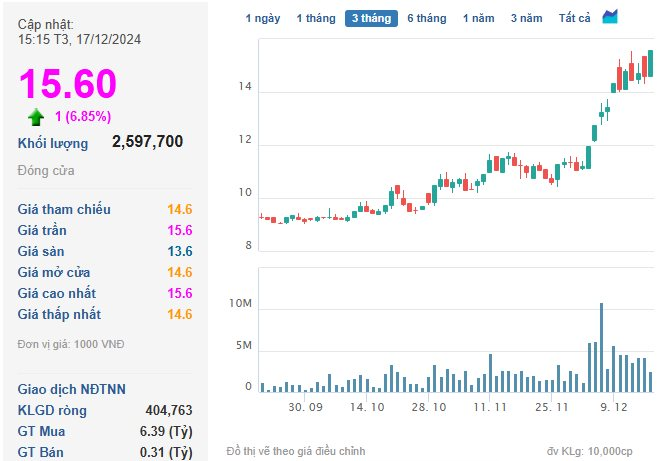Click the change value 1 (6.85%)

click(x=83, y=116)
